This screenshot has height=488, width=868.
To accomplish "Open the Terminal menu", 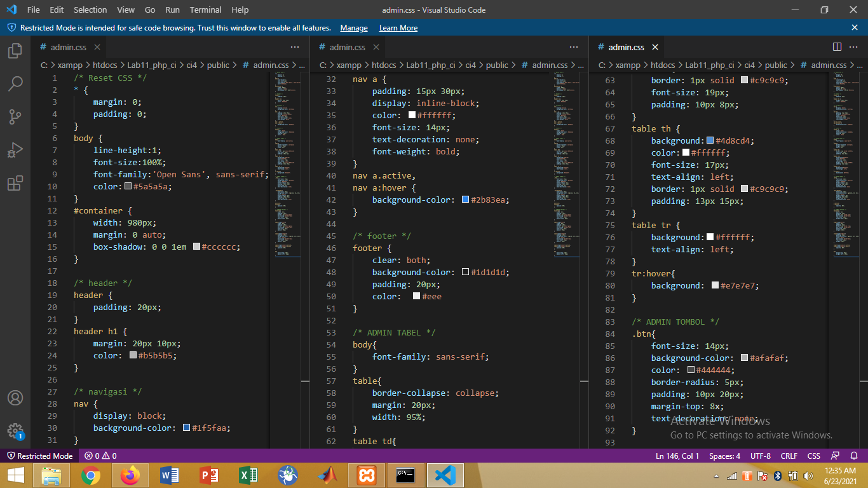I will [205, 10].
